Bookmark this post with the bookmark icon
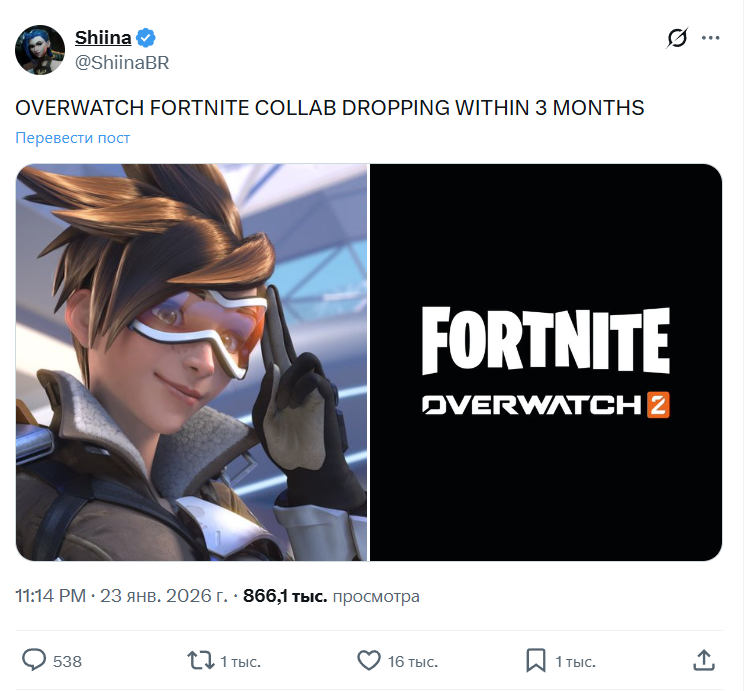This screenshot has width=752, height=691. tap(536, 660)
